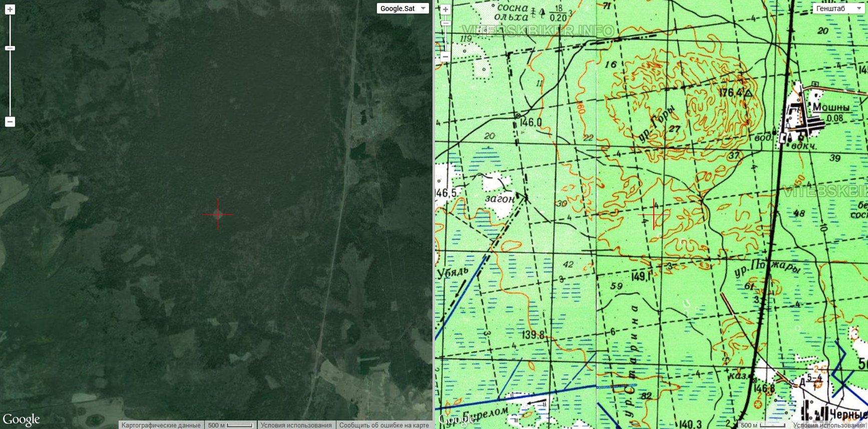Zoom in on the Генштаб topographic map
Screen dimensions: 868x429
click(x=446, y=9)
